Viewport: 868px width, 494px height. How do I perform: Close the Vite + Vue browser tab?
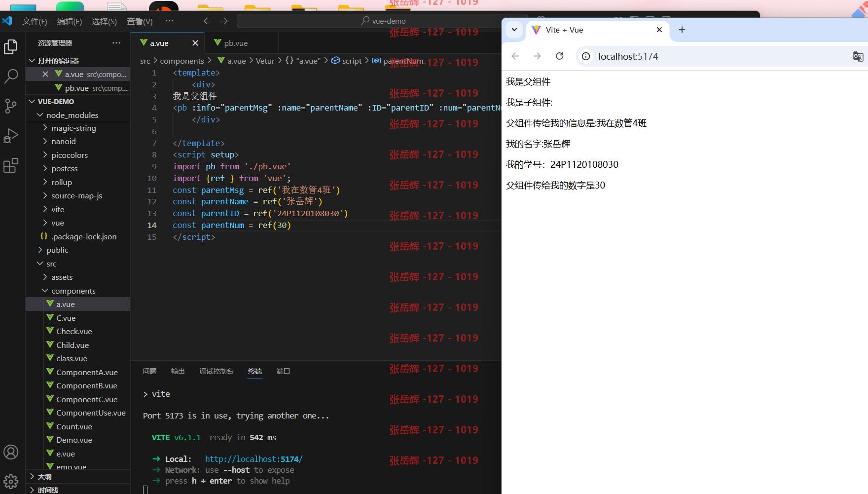click(659, 30)
